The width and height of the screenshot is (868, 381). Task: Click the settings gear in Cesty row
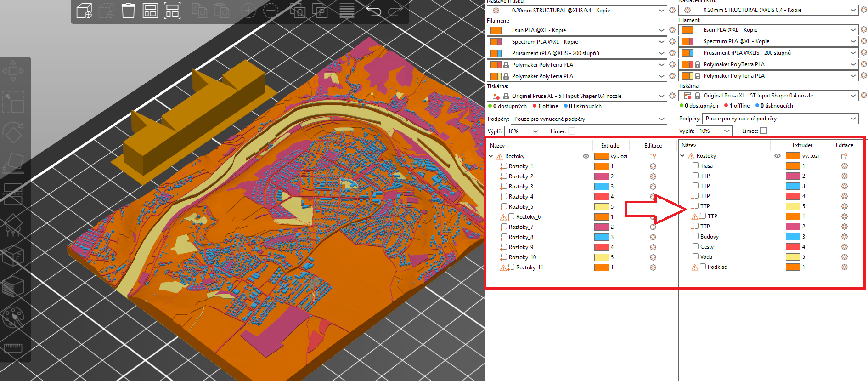pos(844,247)
